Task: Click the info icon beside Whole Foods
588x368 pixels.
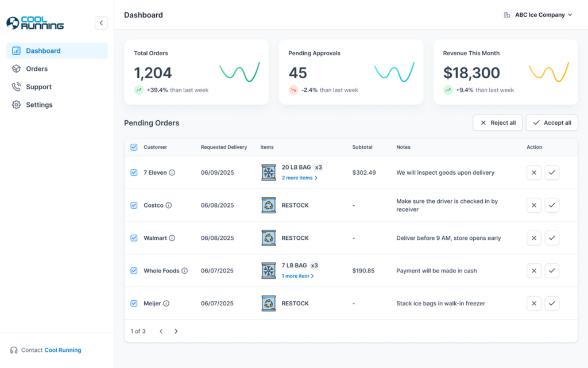Action: (x=184, y=271)
